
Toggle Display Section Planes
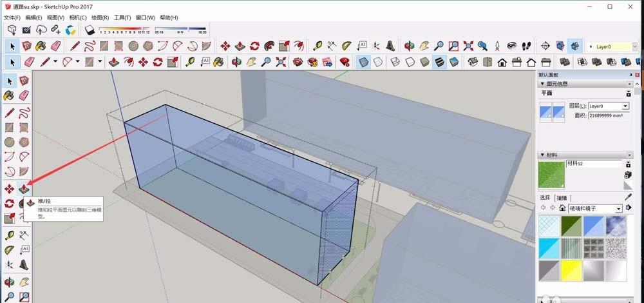(x=560, y=46)
